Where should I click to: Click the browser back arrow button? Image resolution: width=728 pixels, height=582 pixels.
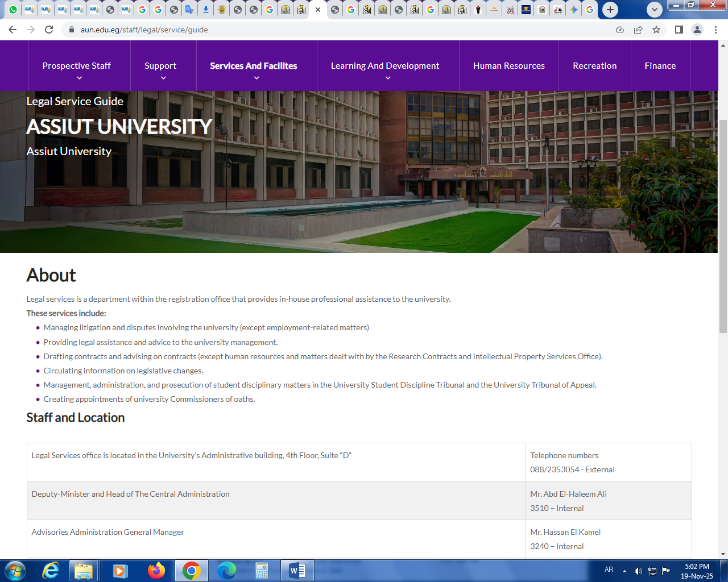pos(13,30)
